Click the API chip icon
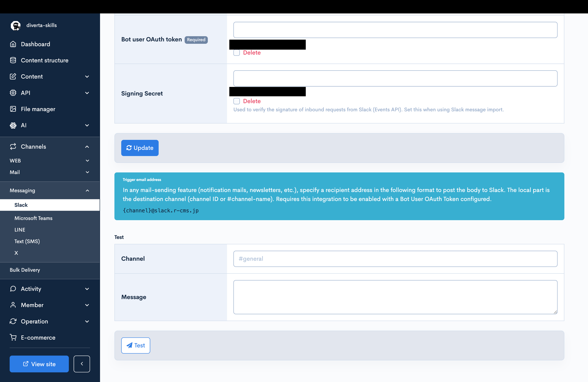The image size is (588, 382). click(x=13, y=93)
